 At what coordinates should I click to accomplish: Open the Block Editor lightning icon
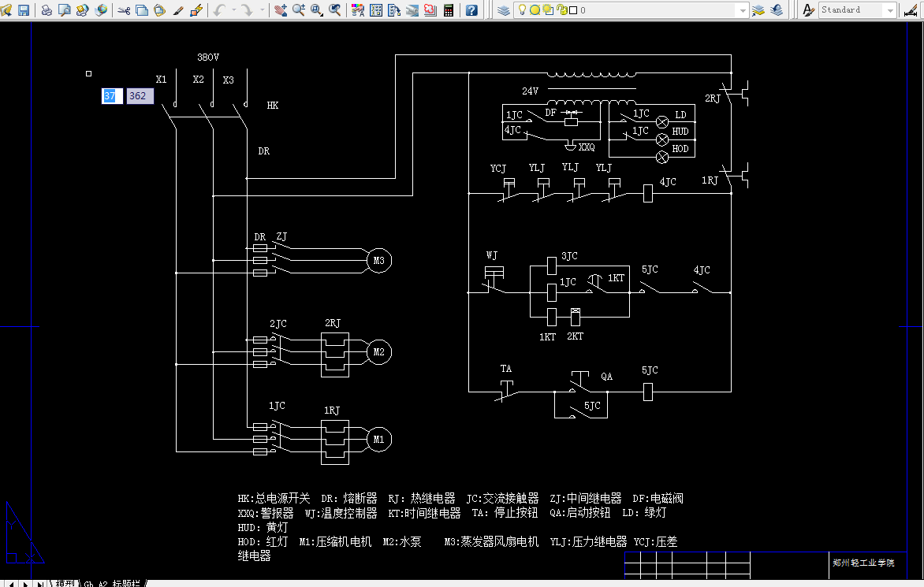click(196, 10)
